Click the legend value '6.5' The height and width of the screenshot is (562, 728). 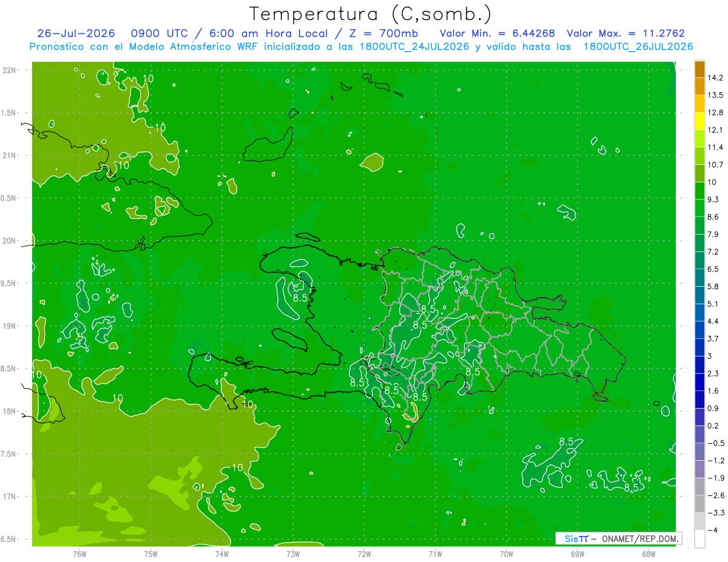pos(713,269)
